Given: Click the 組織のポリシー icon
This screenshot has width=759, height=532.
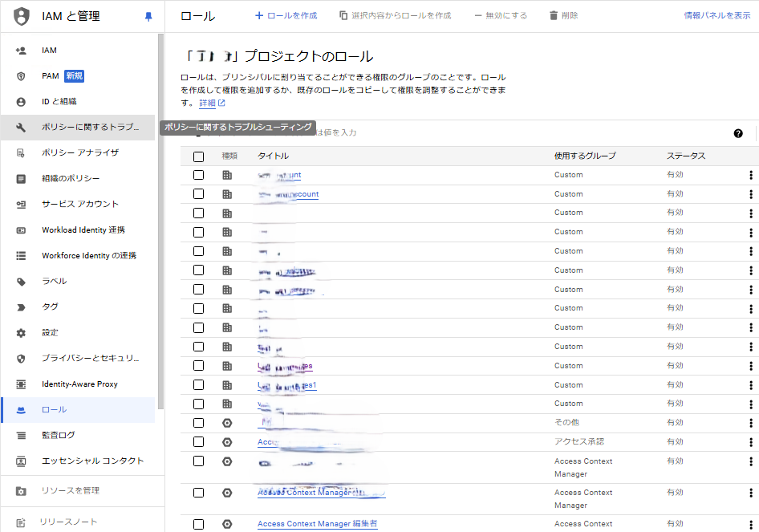Looking at the screenshot, I should pos(21,179).
